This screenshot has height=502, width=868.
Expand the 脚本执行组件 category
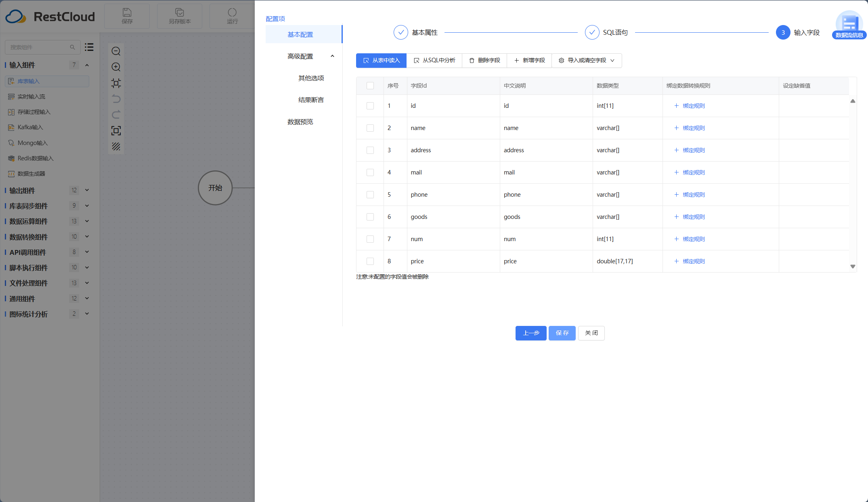(87, 267)
